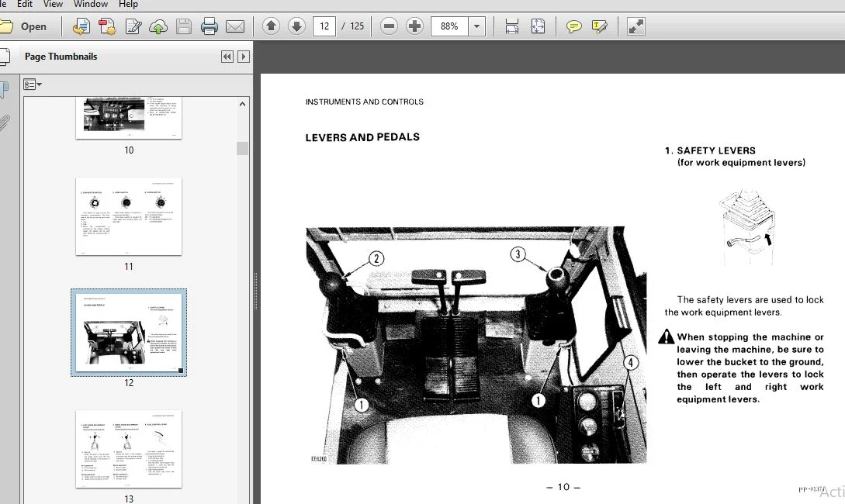Switch to read mode with expand icon

pyautogui.click(x=636, y=26)
